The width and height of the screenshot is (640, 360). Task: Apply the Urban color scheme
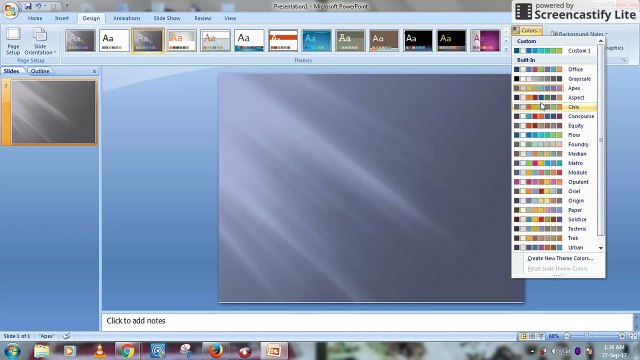tap(554, 248)
